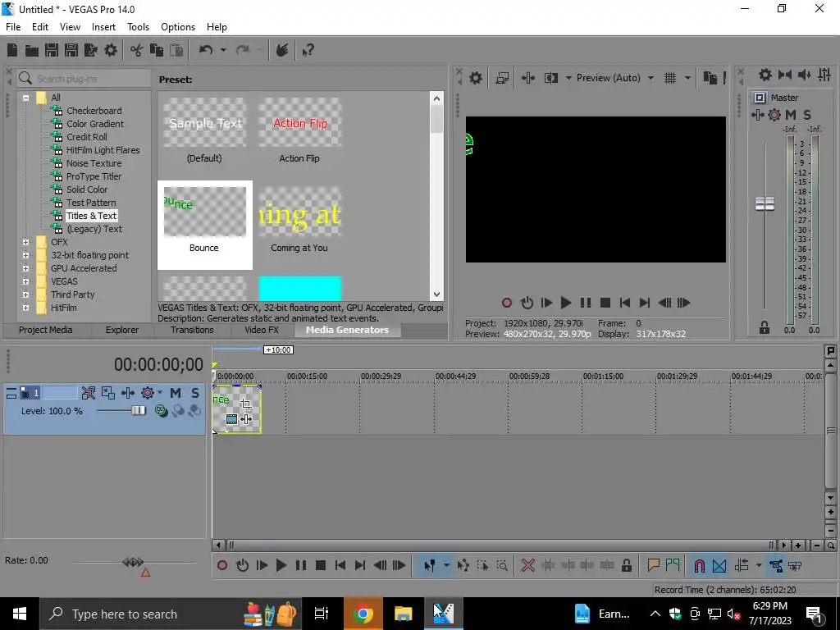The image size is (840, 630).
Task: Open Master Bus audio properties gear
Action: pyautogui.click(x=765, y=75)
